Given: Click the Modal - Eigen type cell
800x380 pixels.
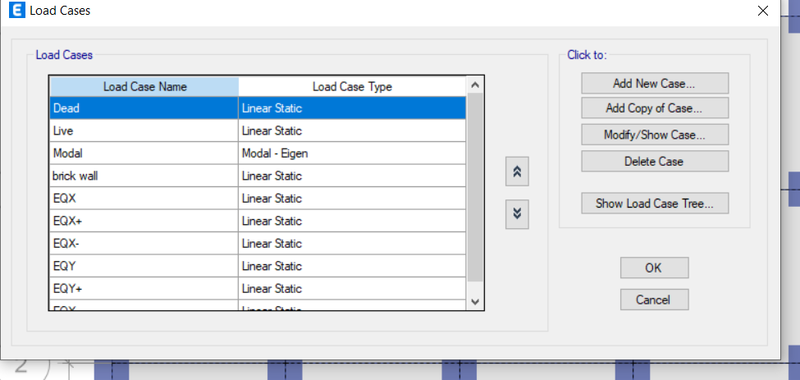Looking at the screenshot, I should point(352,153).
